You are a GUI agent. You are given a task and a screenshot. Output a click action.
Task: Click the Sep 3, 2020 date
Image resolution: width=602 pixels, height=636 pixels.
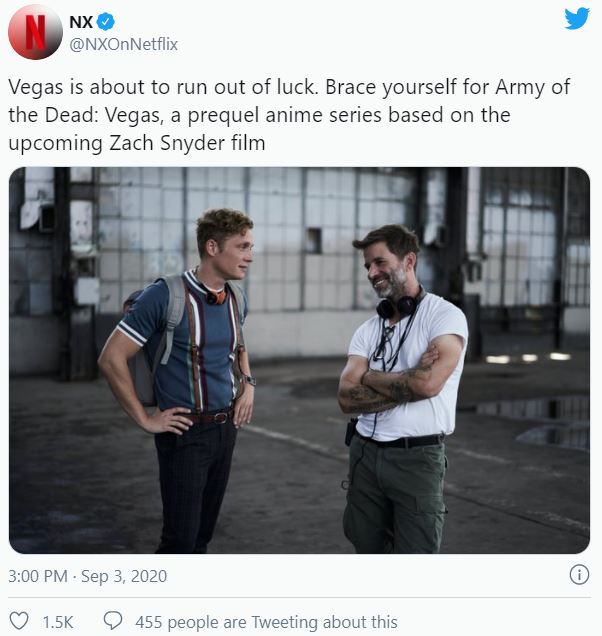(124, 576)
